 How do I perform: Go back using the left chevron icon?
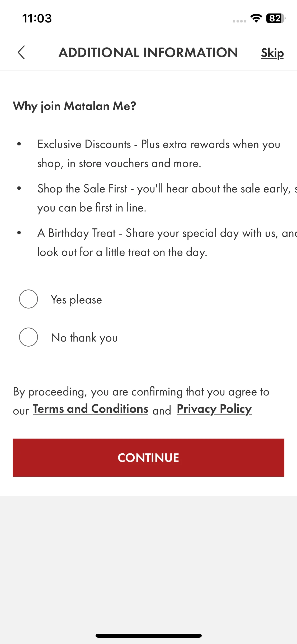21,52
